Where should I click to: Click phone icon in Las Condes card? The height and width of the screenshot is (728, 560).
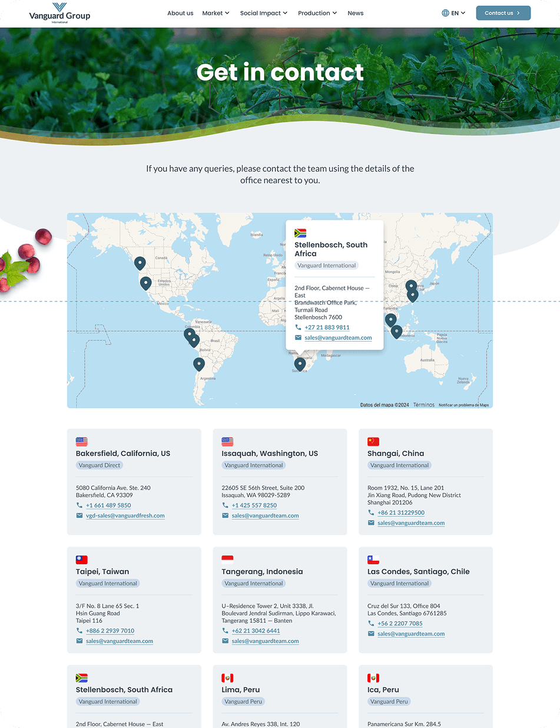371,624
